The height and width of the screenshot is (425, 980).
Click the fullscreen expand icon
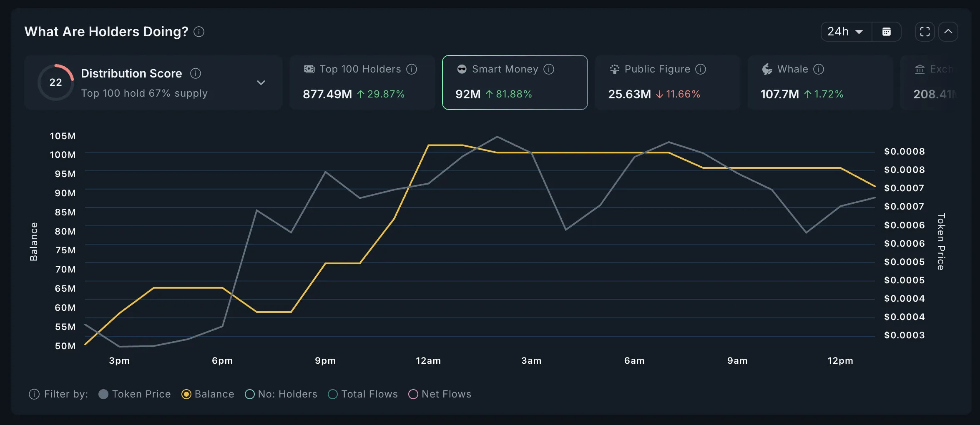point(924,31)
